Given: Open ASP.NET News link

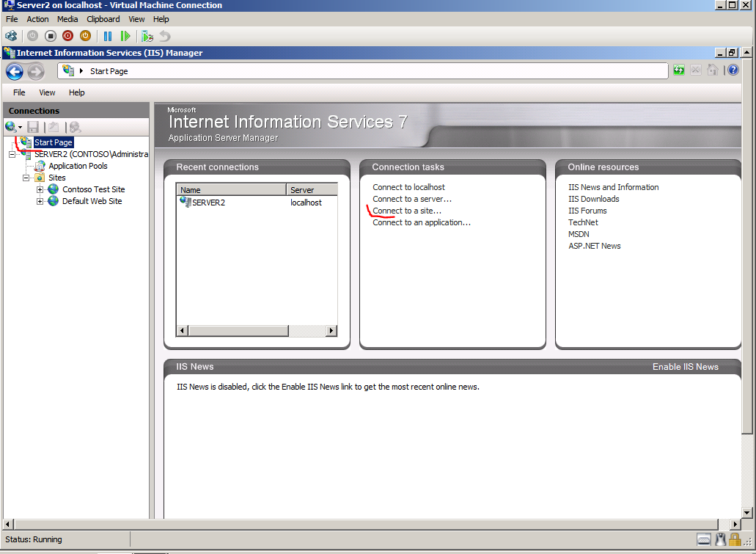Looking at the screenshot, I should tap(595, 246).
